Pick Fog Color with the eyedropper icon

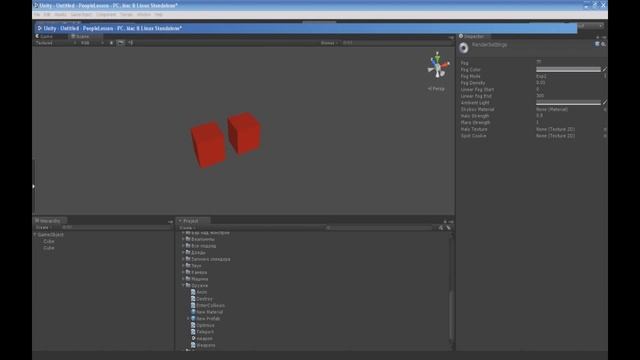tap(604, 69)
